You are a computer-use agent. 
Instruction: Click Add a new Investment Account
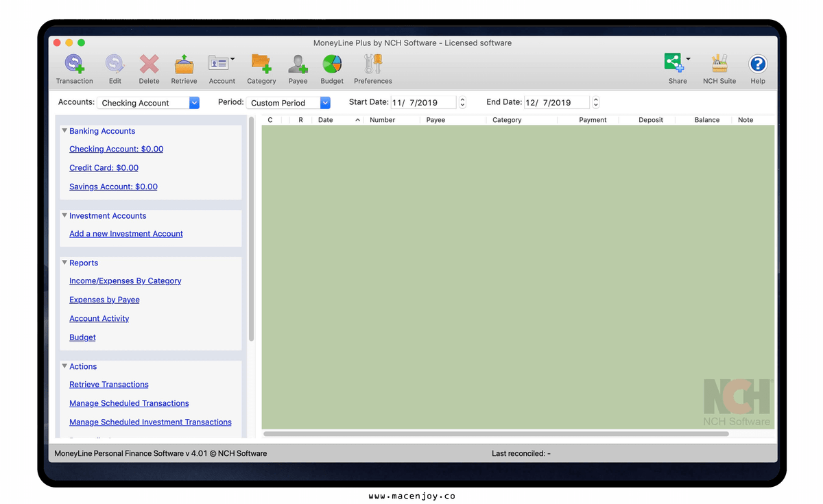point(126,234)
